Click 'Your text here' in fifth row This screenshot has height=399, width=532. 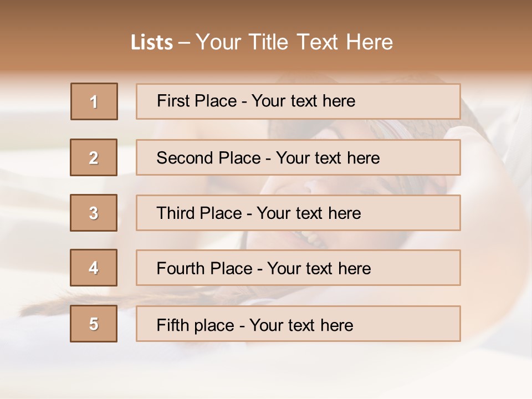[301, 325]
